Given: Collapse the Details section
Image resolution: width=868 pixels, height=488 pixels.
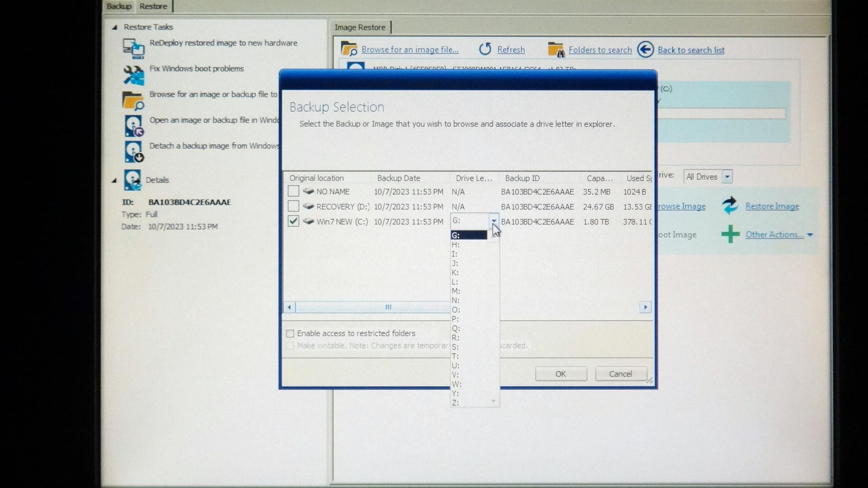Looking at the screenshot, I should (x=114, y=180).
